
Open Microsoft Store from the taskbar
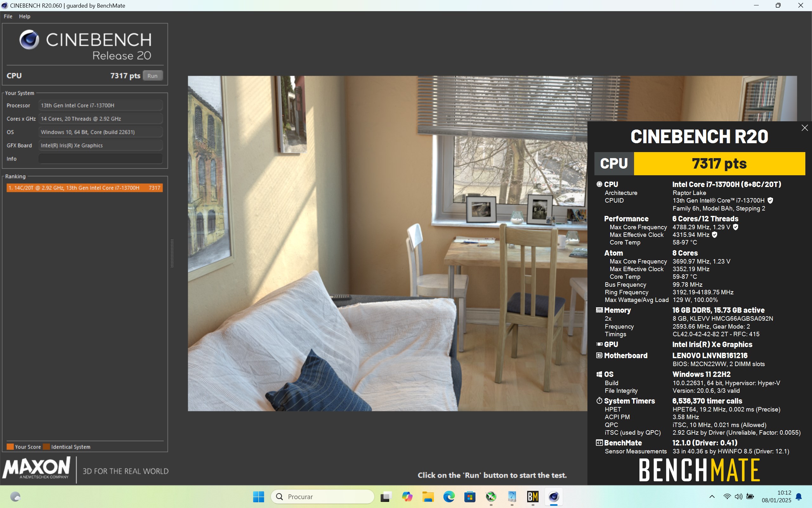[x=470, y=497]
